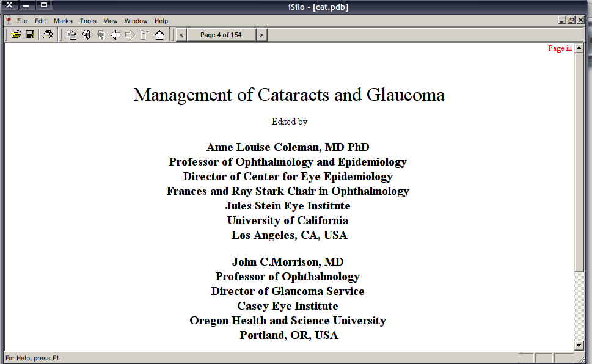
Task: Click the greyed Find Again icon
Action: (x=101, y=35)
